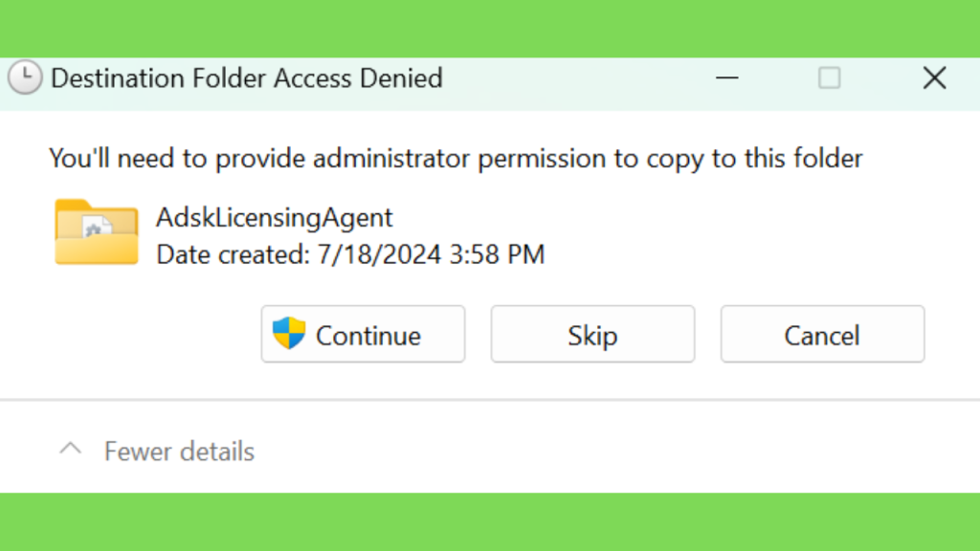
Task: Choose Continue to grant administrator permission
Action: pos(363,334)
